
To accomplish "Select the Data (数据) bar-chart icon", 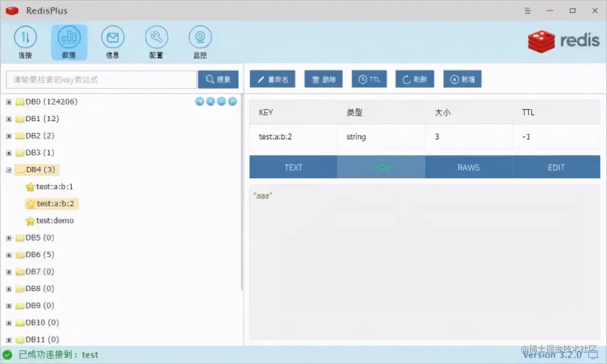I will point(69,42).
